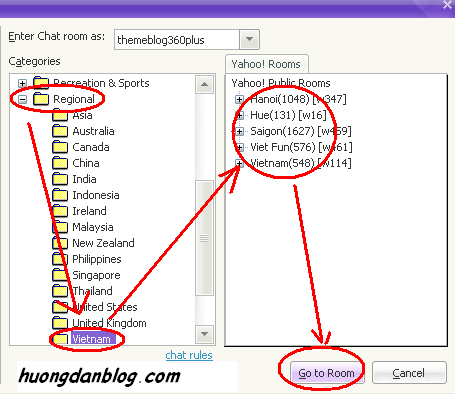Select the highlighted Vietnam category
The image size is (455, 394).
coord(93,339)
